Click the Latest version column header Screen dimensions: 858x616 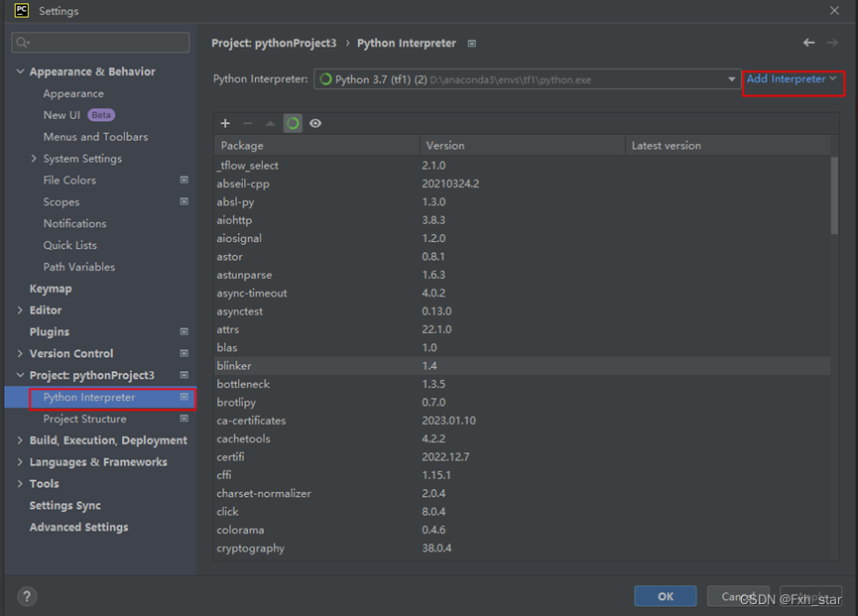click(728, 146)
